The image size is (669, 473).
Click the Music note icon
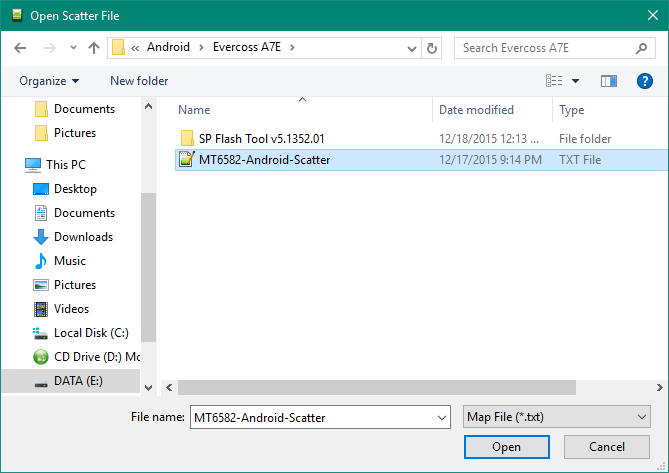41,261
